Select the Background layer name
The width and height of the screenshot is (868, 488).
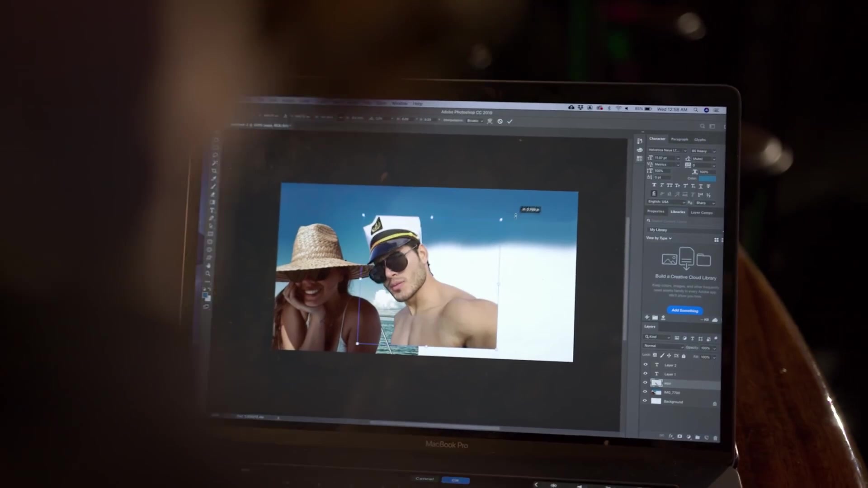coord(673,402)
